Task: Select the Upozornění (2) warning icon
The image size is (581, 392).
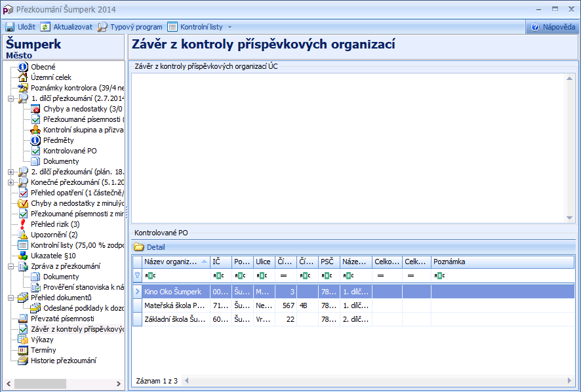Action: (23, 235)
